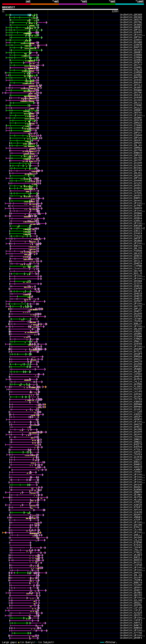This screenshot has width=146, height=644.
Task: Select the hit UniRef100_Q43682
Action: (131, 25)
